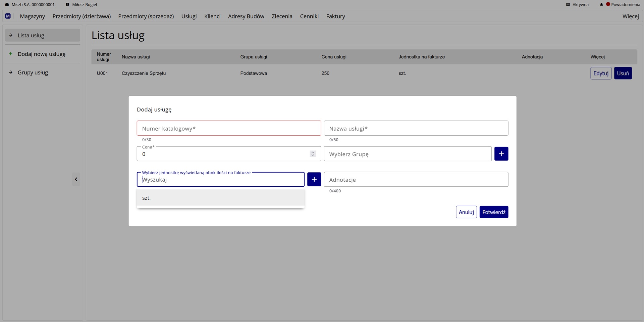Click the Miłosz Bugiel user profile icon
This screenshot has width=644, height=322.
click(68, 5)
